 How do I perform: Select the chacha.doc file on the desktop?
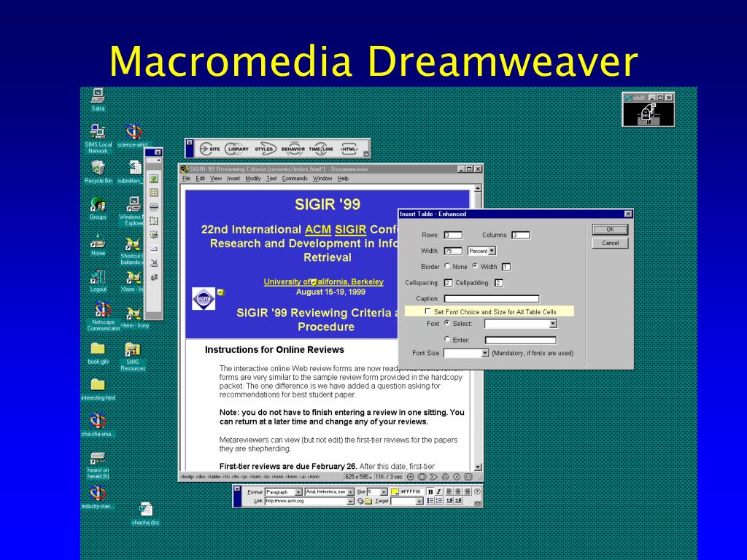145,514
